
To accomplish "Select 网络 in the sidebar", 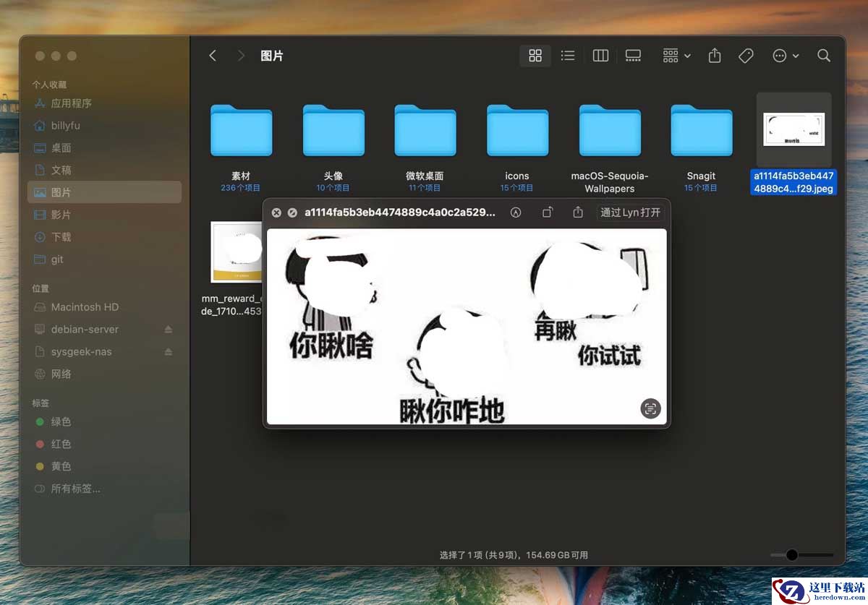I will (104, 374).
